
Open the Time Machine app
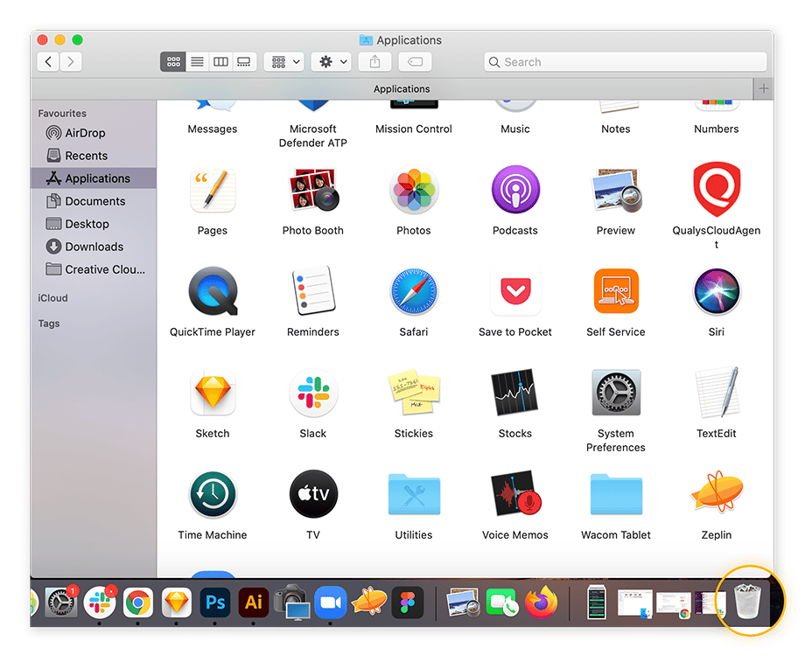pyautogui.click(x=213, y=495)
